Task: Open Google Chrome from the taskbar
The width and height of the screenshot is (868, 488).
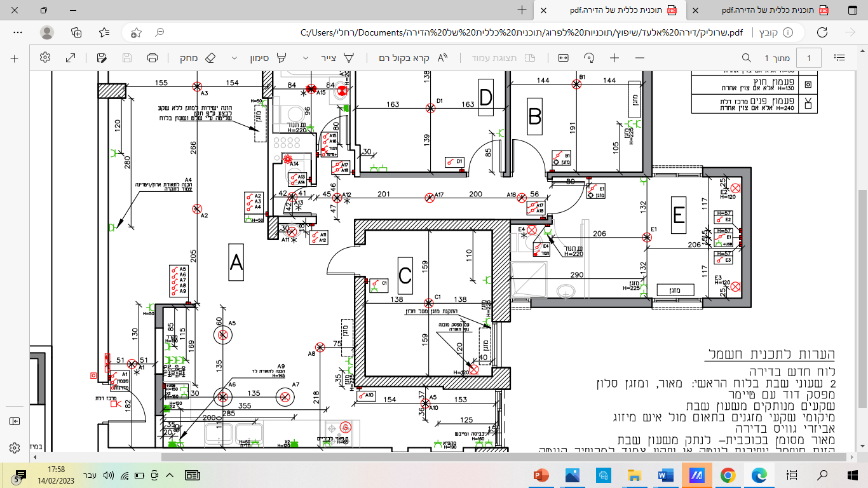Action: (x=728, y=475)
